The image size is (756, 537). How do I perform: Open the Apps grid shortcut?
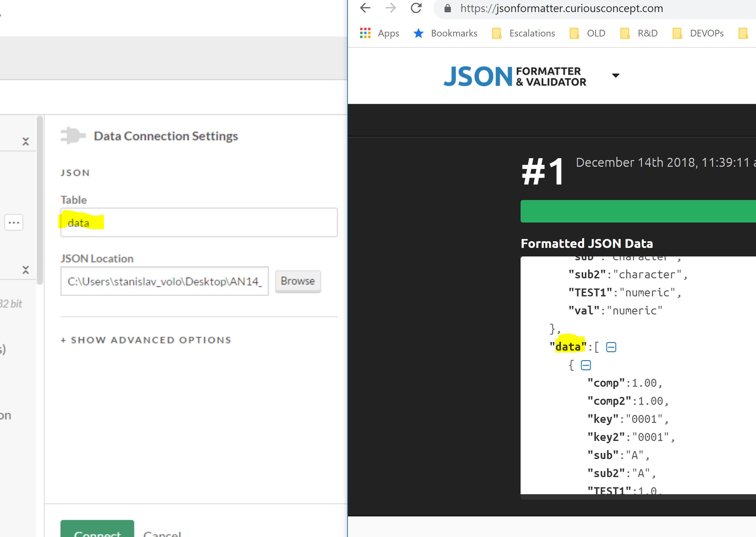tap(379, 33)
